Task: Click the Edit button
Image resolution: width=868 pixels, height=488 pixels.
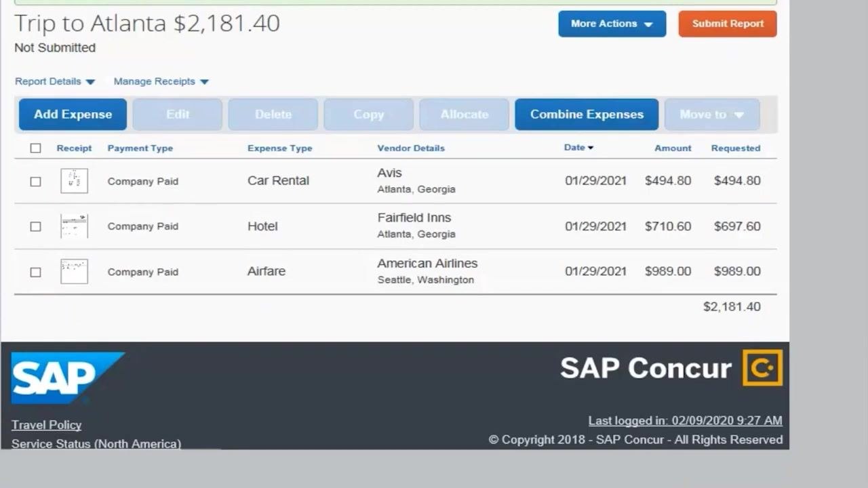Action: 178,115
